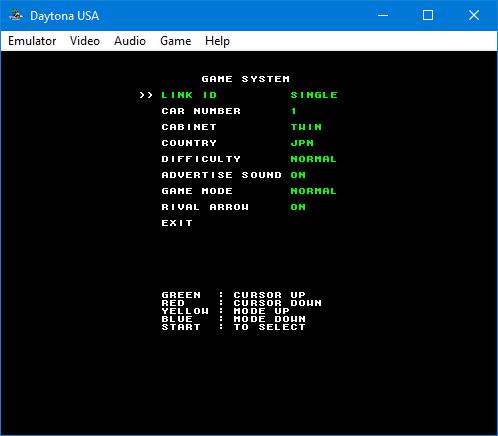Click the NORMAL difficulty value
Image resolution: width=498 pixels, height=436 pixels.
[x=313, y=159]
